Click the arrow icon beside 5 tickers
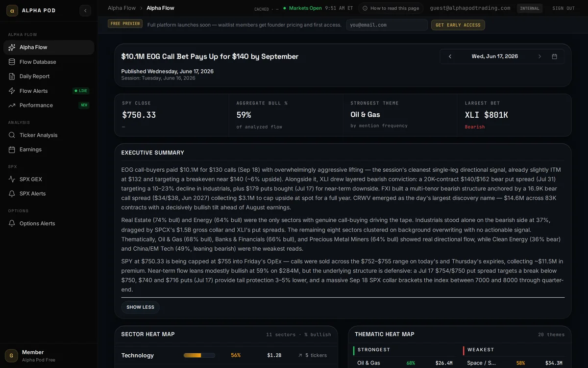This screenshot has width=588, height=368. click(x=300, y=355)
